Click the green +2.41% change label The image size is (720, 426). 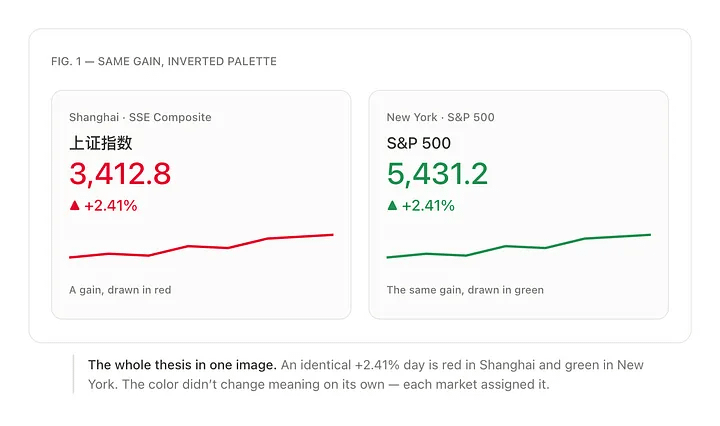(428, 206)
